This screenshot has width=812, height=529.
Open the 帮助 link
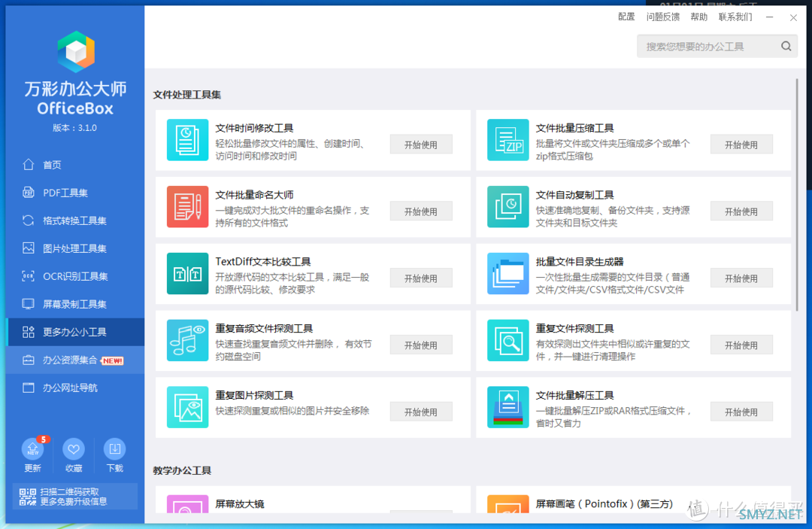point(698,17)
